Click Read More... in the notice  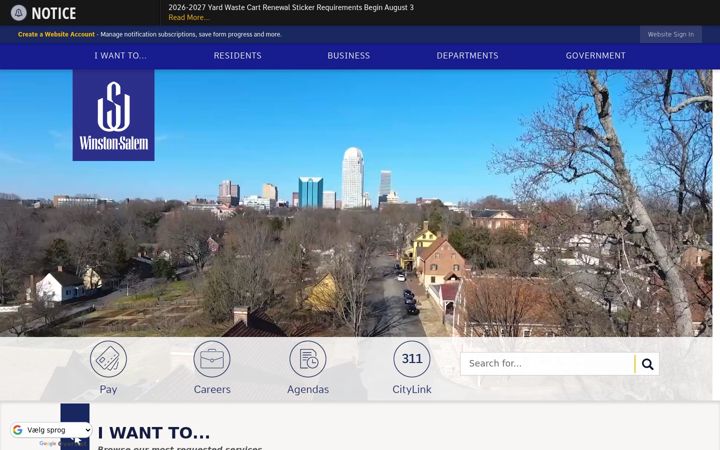(189, 17)
